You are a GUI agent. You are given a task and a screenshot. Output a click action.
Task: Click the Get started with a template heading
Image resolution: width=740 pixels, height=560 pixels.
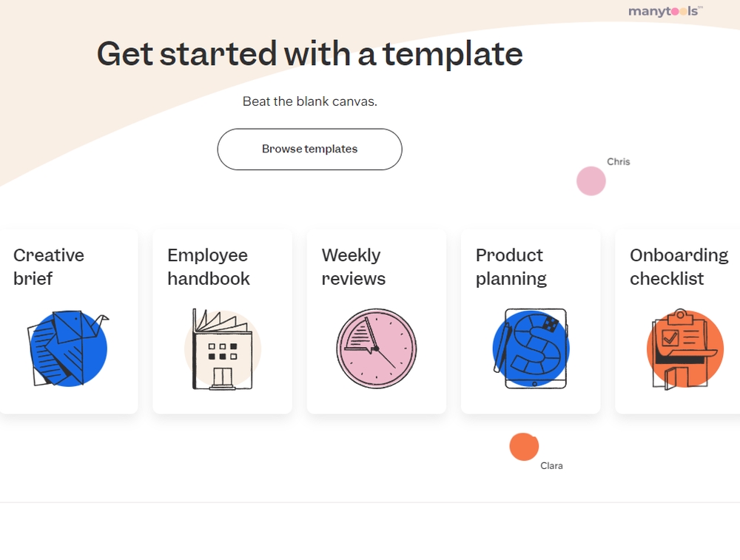coord(309,54)
